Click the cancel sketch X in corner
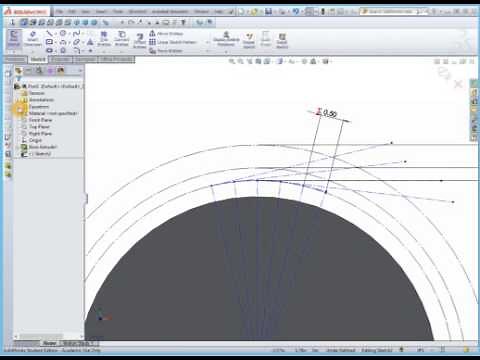Viewport: 480px width, 360px height. coord(458,84)
